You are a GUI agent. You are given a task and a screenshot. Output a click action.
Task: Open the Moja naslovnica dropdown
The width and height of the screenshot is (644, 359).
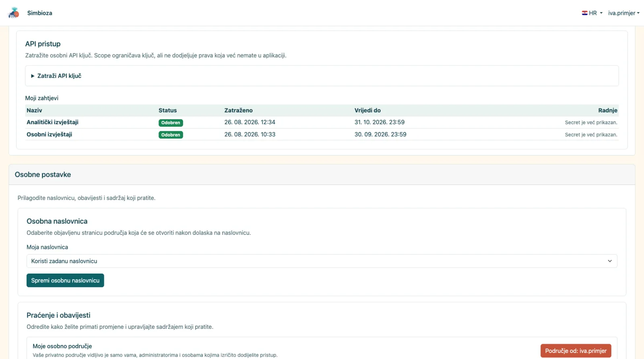point(322,261)
